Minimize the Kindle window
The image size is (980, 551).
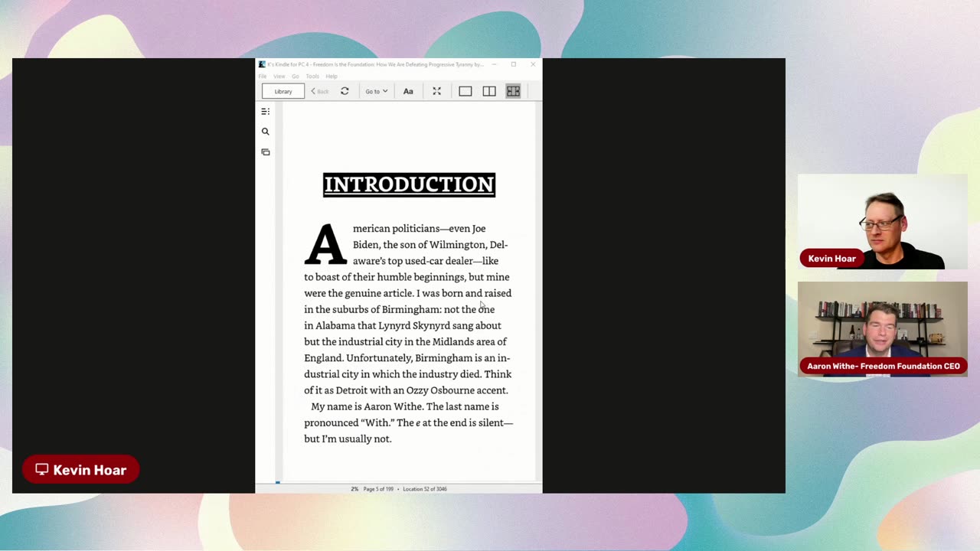pos(494,64)
